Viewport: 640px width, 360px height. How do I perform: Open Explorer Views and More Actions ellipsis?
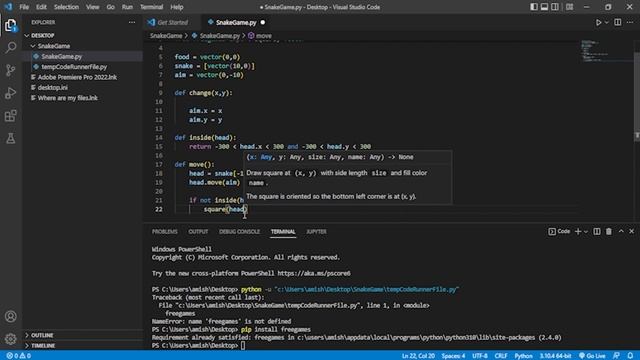[132, 22]
